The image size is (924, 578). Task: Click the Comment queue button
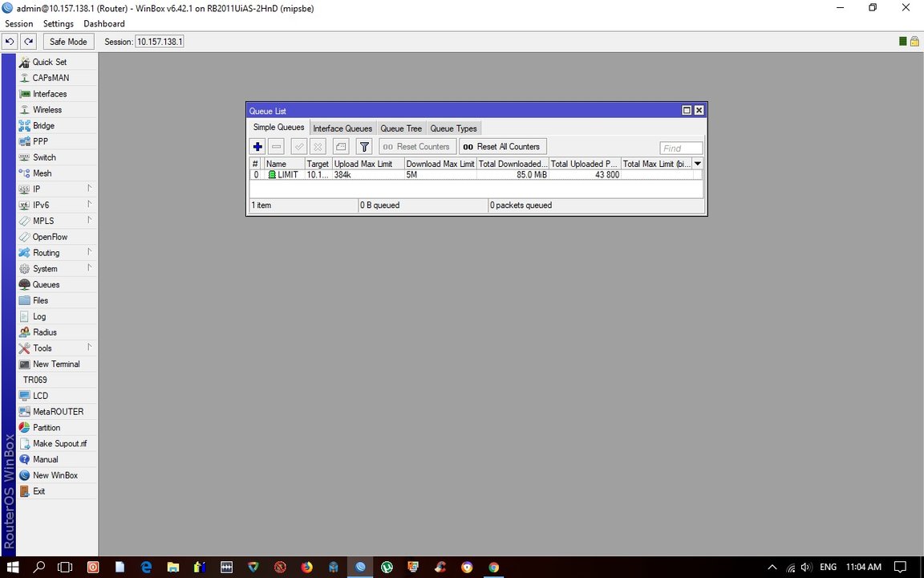(341, 147)
